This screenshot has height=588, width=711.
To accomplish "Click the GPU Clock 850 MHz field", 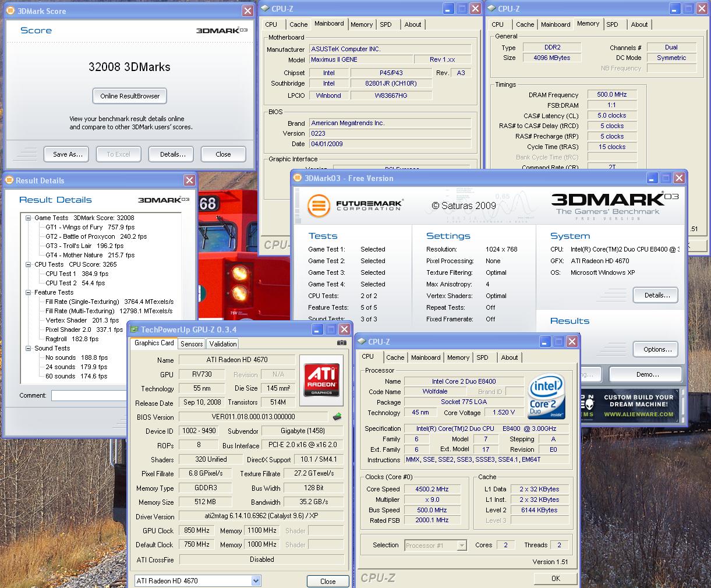I will 197,530.
